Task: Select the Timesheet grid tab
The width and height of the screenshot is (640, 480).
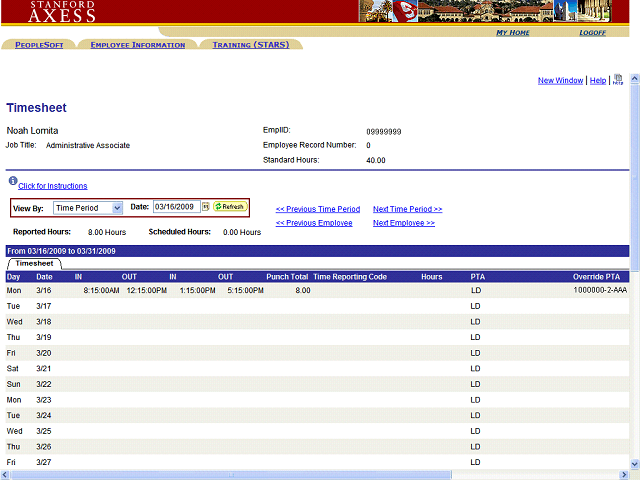Action: [x=34, y=263]
